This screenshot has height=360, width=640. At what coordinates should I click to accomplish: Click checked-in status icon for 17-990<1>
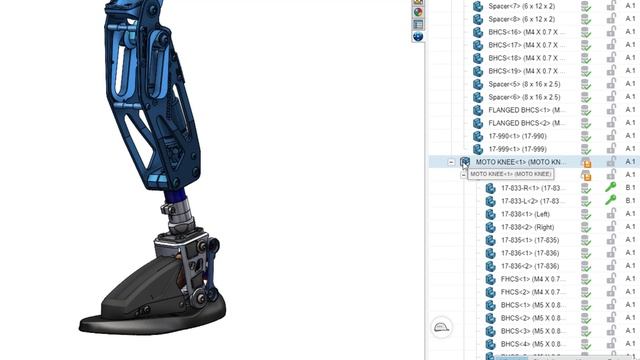click(x=586, y=136)
